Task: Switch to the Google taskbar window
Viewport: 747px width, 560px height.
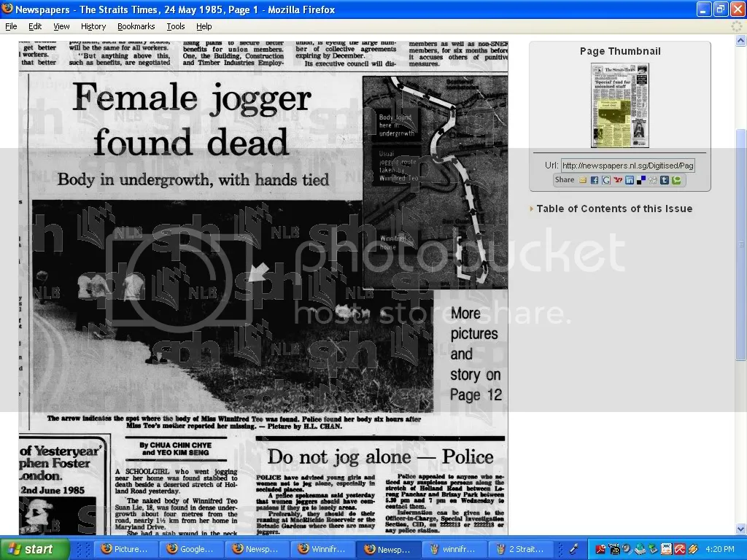Action: [191, 549]
